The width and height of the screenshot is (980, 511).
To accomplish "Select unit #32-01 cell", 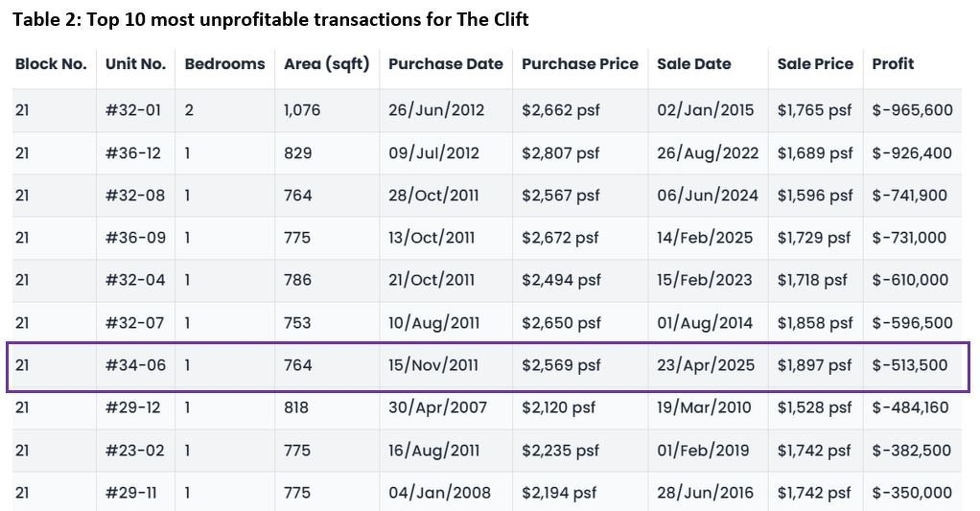I will tap(133, 110).
